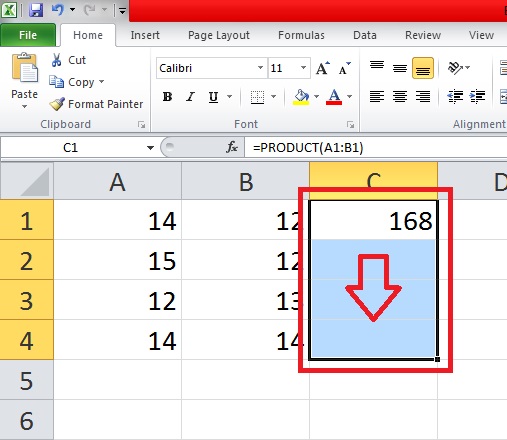Click the Copy button
This screenshot has height=440, width=507.
click(x=72, y=82)
